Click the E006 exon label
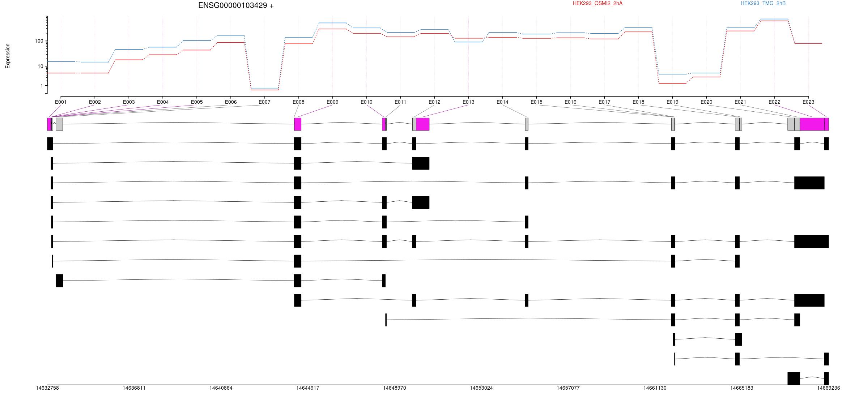This screenshot has width=868, height=394. click(x=231, y=102)
